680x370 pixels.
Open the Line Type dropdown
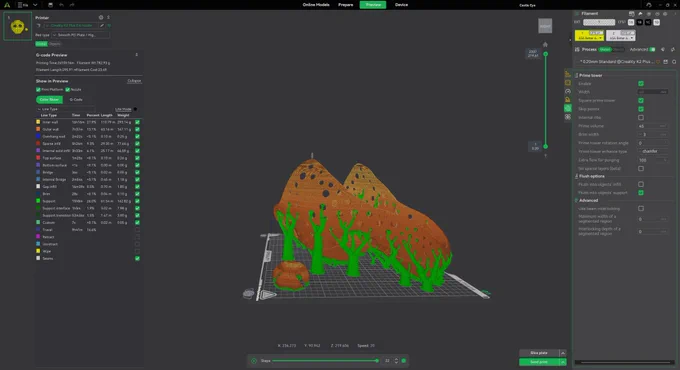tap(65, 109)
